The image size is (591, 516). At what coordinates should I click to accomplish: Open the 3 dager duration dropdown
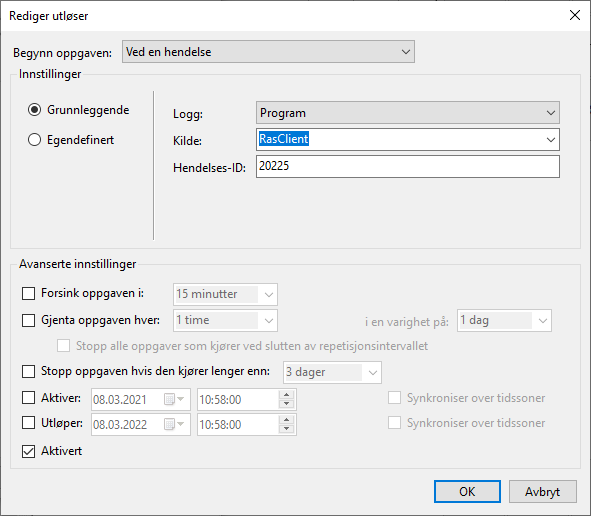pos(332,372)
